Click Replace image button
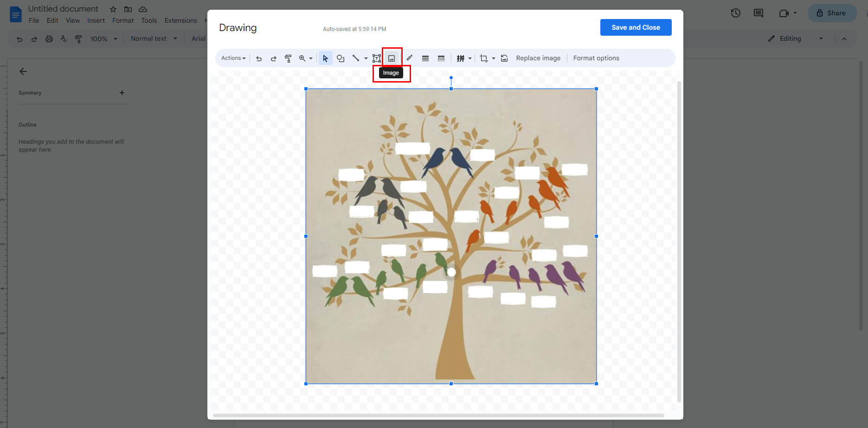This screenshot has height=428, width=868. click(538, 58)
